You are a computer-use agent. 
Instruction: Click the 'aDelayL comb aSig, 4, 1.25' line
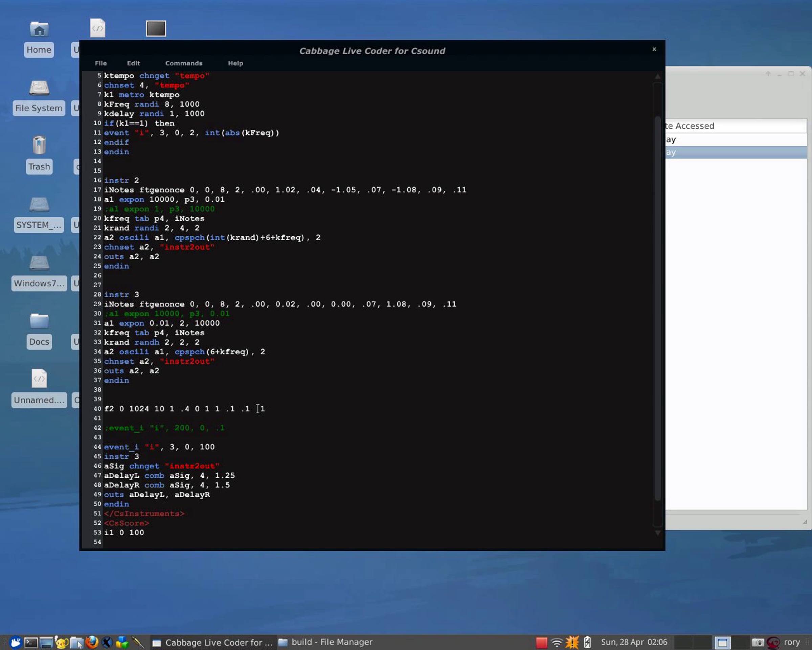tap(170, 476)
